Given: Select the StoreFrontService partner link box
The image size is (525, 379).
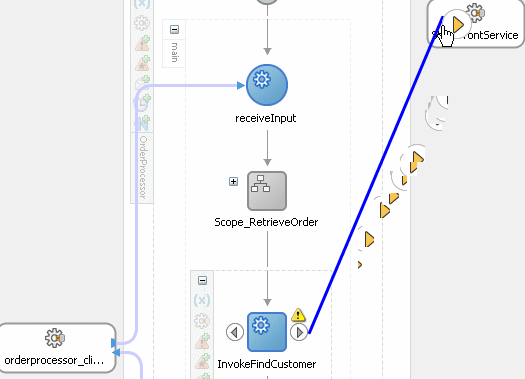Looking at the screenshot, I should pyautogui.click(x=476, y=24).
